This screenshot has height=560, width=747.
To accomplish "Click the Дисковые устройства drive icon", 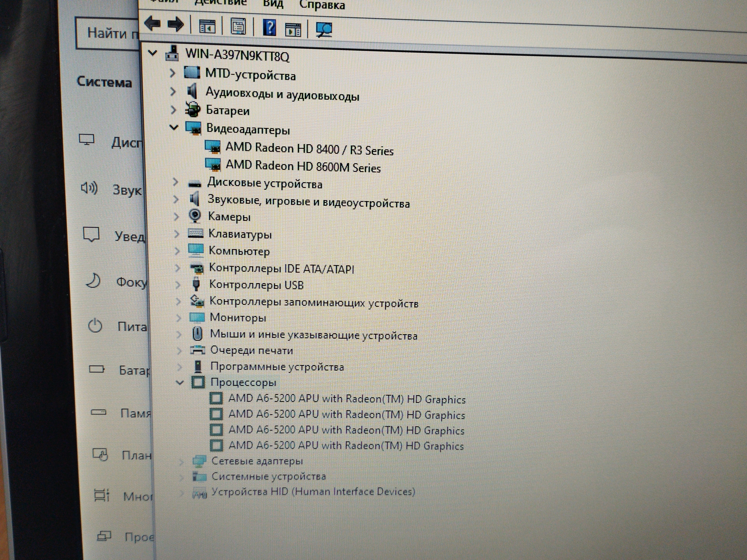I will click(x=195, y=184).
